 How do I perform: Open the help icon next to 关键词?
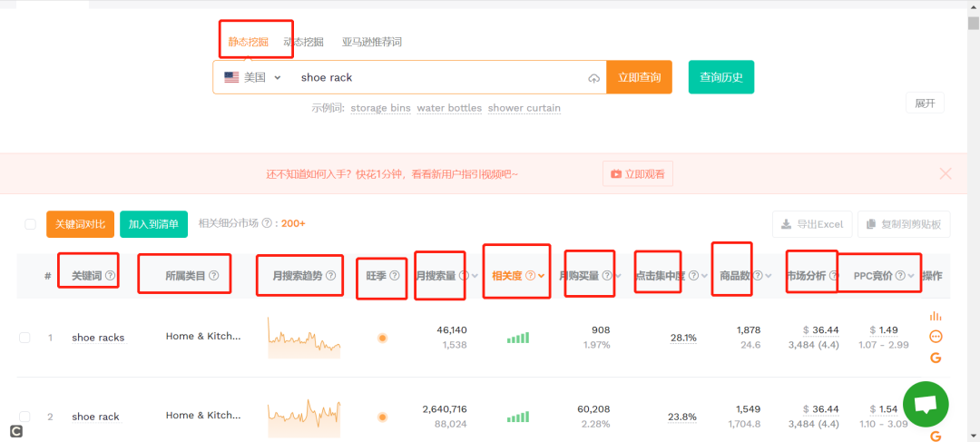[110, 275]
